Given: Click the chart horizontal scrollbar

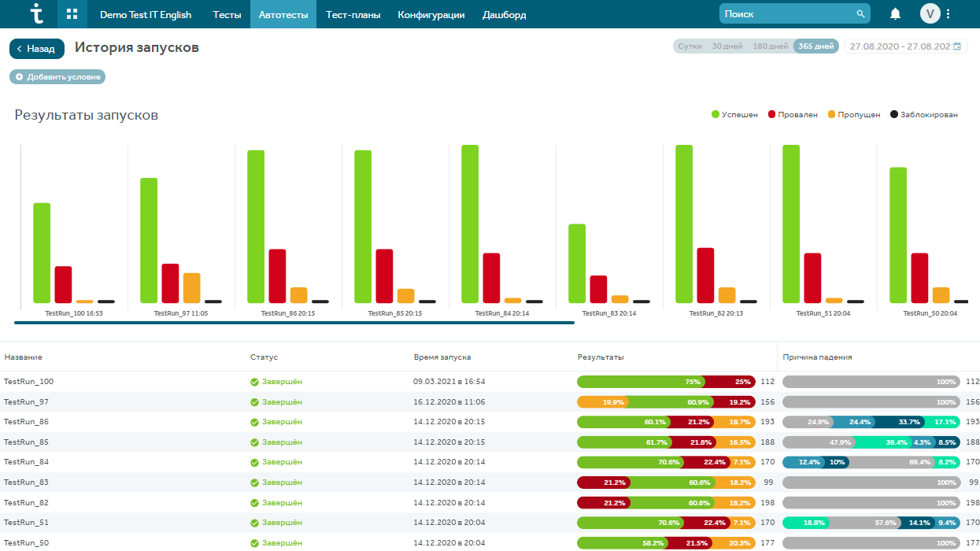Looking at the screenshot, I should (x=294, y=323).
